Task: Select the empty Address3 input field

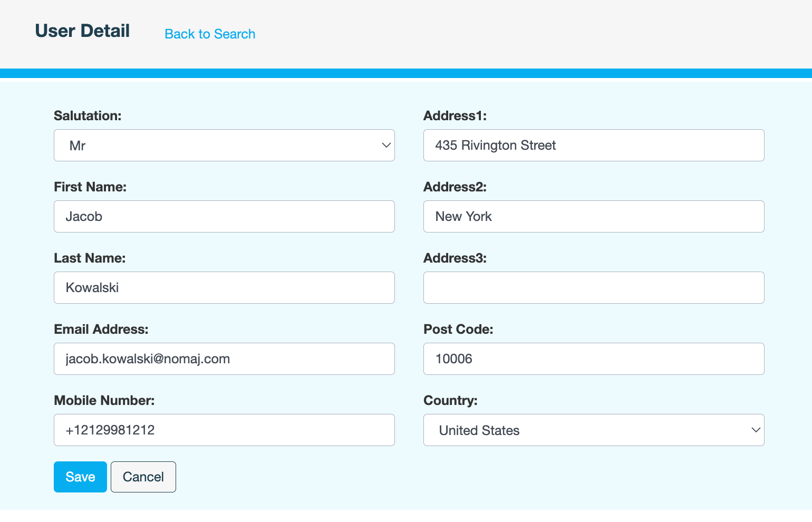Action: click(594, 287)
